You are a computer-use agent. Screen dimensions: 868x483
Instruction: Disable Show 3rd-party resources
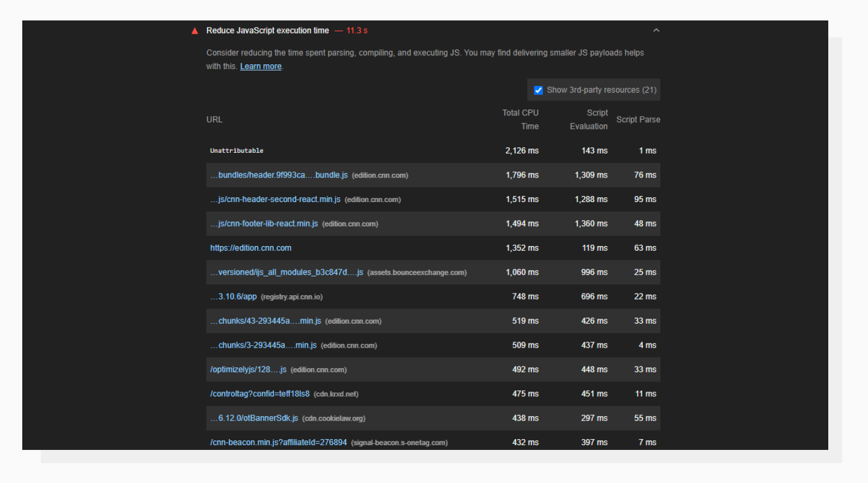[x=538, y=90]
